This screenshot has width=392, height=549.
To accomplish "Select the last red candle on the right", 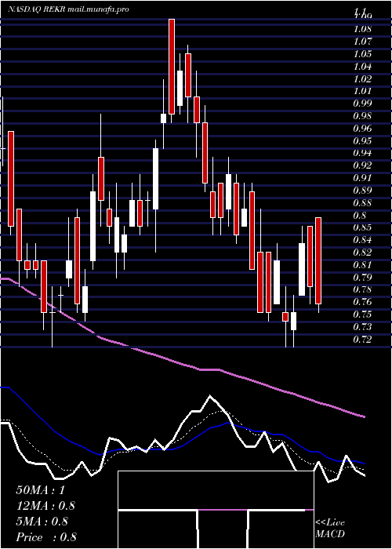I will coord(318,260).
